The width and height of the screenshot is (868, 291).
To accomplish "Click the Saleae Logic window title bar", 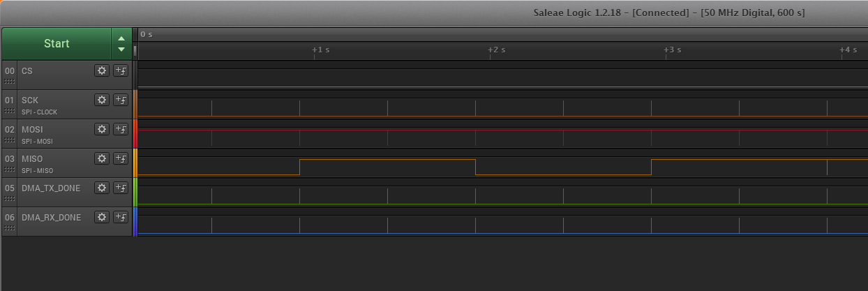I will (434, 13).
